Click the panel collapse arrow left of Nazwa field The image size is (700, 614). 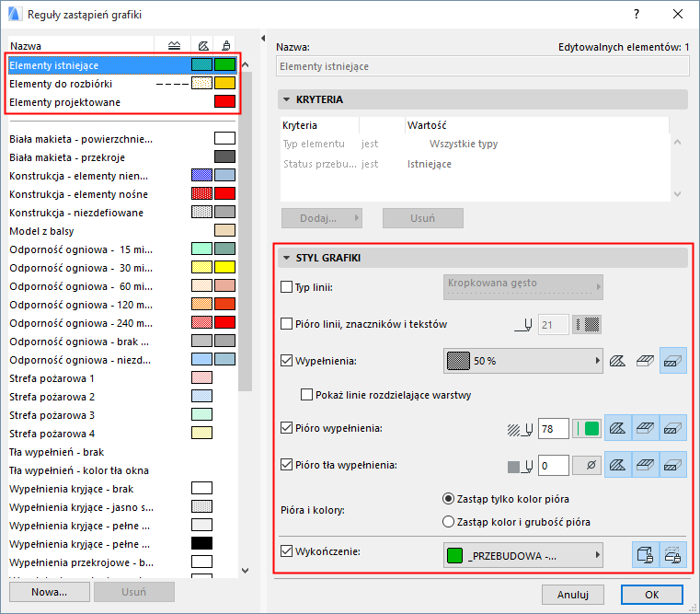(x=263, y=39)
